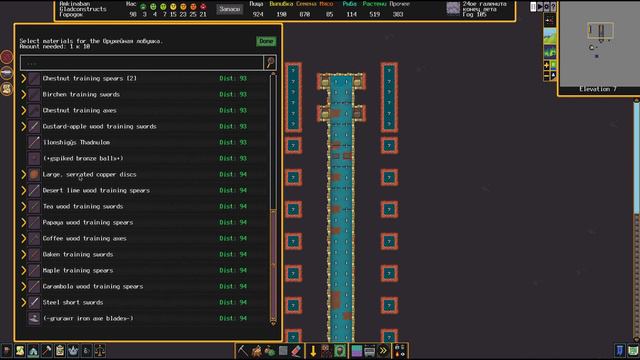Viewport: 640px width, 360px height.
Task: Open the hammer labor icon bottom-left
Action: click(47, 351)
